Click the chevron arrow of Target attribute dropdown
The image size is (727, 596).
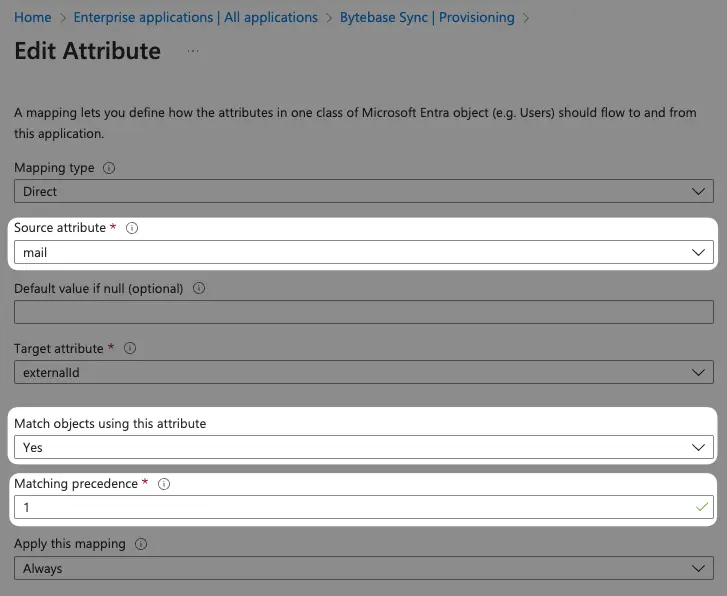click(698, 372)
